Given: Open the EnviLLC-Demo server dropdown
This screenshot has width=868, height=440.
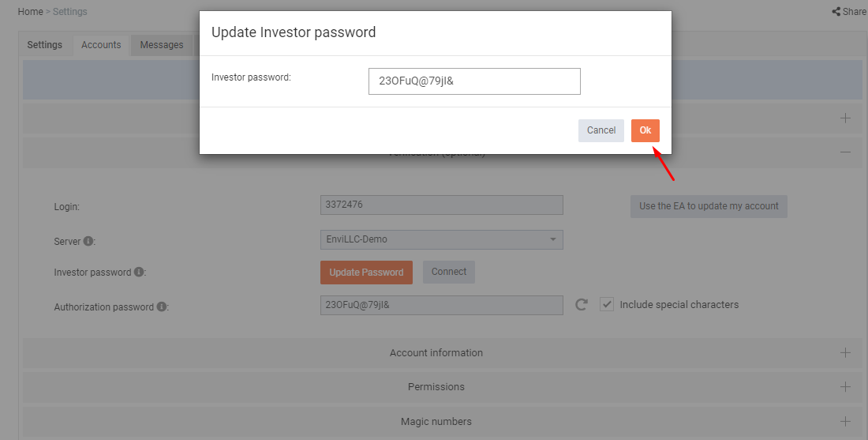Looking at the screenshot, I should tap(441, 239).
